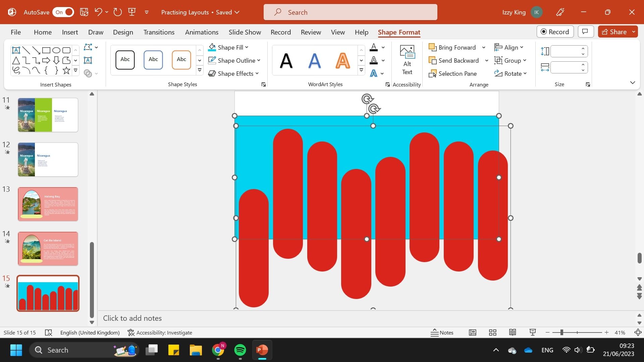This screenshot has width=644, height=362.
Task: Select the 5-point Star shape
Action: point(66,70)
